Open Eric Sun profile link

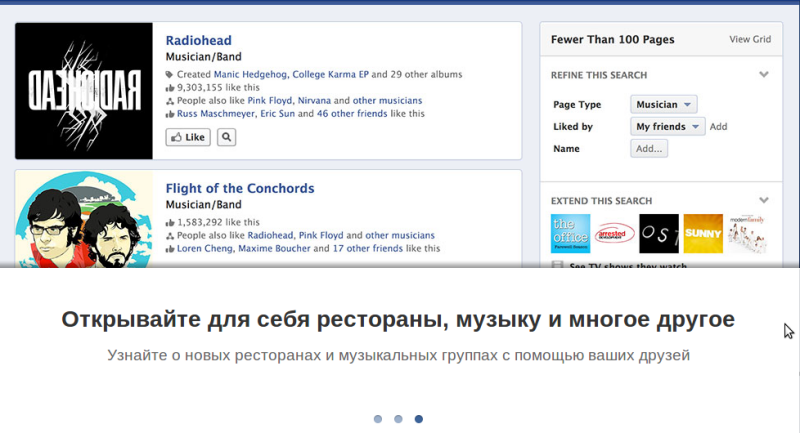pos(278,114)
